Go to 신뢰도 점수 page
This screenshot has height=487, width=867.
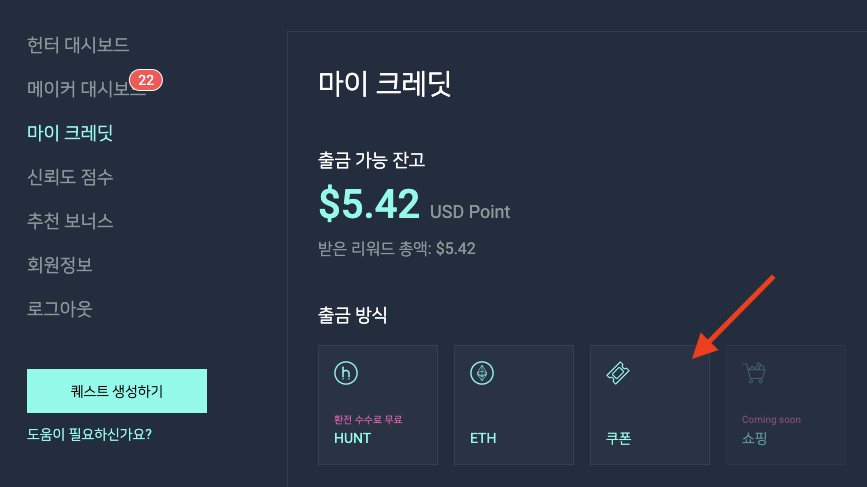pos(70,177)
